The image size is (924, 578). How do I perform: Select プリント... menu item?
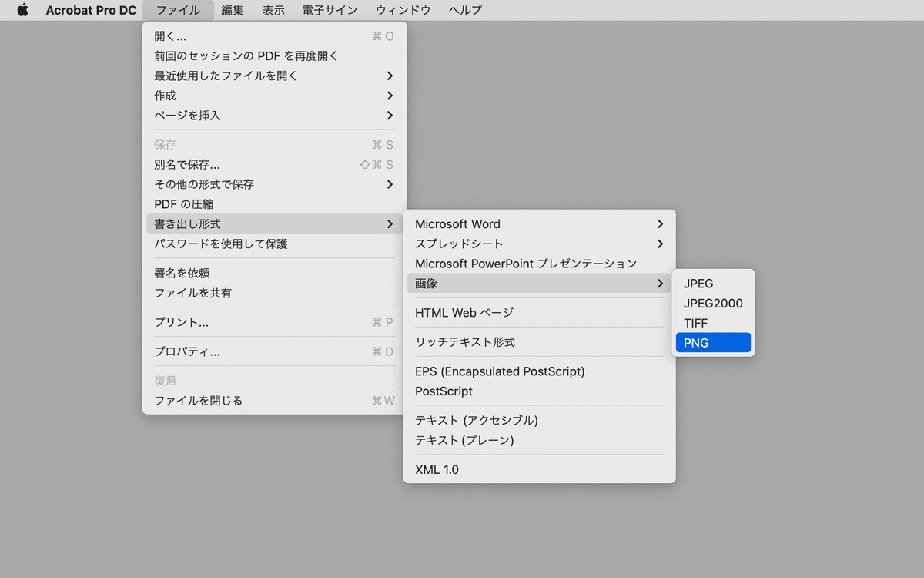274,322
